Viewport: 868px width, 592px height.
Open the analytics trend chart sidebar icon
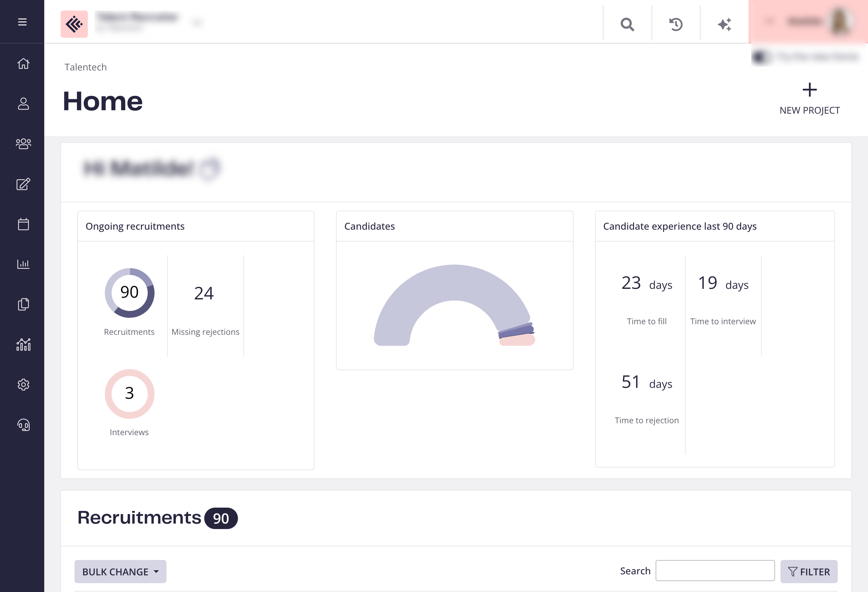(x=23, y=345)
